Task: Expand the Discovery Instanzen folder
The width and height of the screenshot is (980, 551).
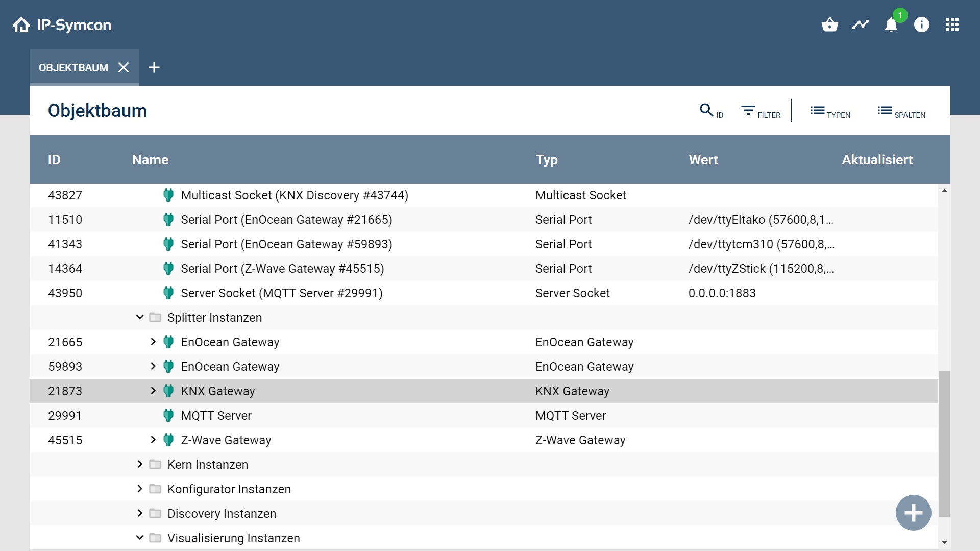Action: pyautogui.click(x=140, y=513)
